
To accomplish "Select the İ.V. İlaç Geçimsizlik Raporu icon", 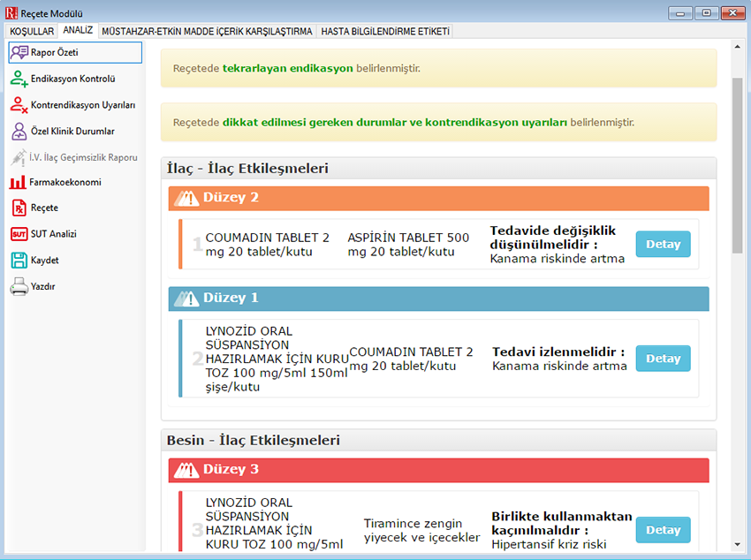I will [x=19, y=157].
